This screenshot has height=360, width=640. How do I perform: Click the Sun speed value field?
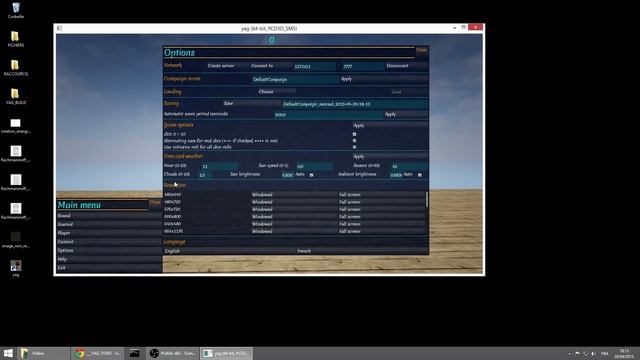coord(314,166)
